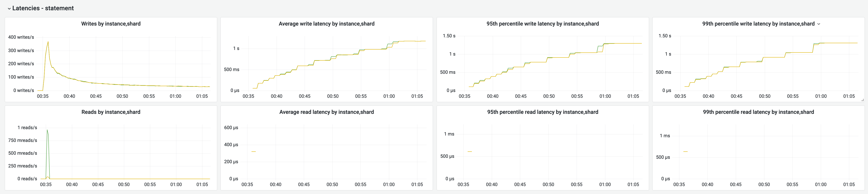Click the 95th percentile write latency panel title

point(542,24)
